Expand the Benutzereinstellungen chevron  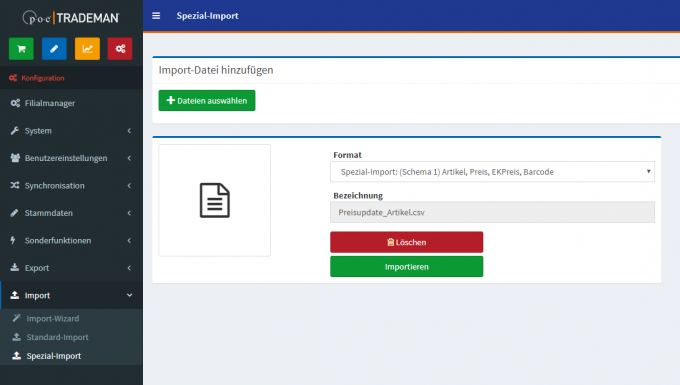[129, 158]
